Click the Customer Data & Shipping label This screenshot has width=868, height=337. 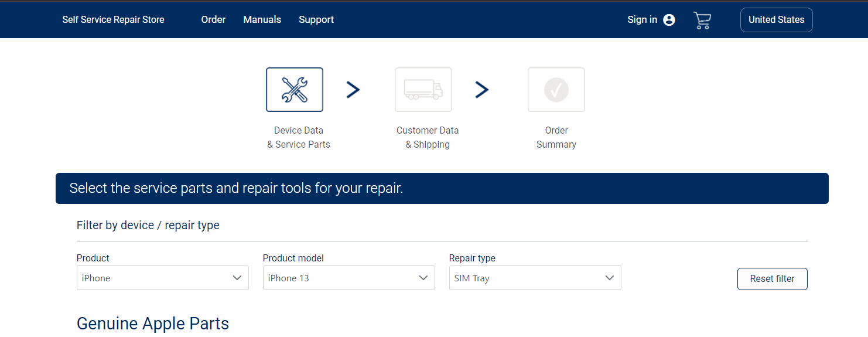[428, 137]
